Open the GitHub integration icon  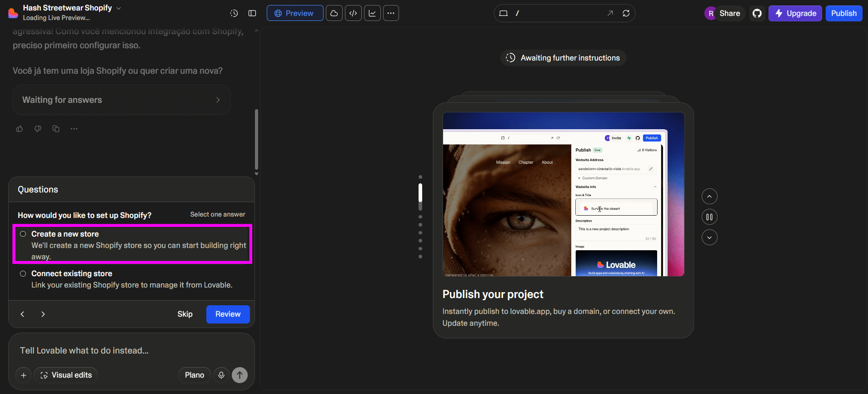757,13
